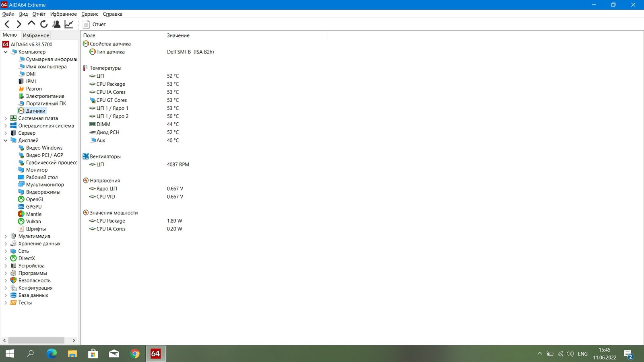Expand the Тесты tree node
Viewport: 644px width, 362px height.
pos(6,303)
